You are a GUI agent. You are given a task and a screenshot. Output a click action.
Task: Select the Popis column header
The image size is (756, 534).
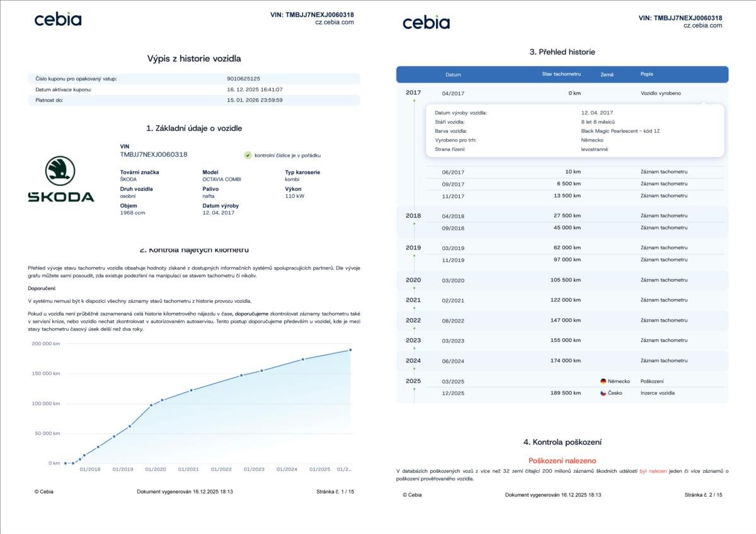(x=646, y=74)
